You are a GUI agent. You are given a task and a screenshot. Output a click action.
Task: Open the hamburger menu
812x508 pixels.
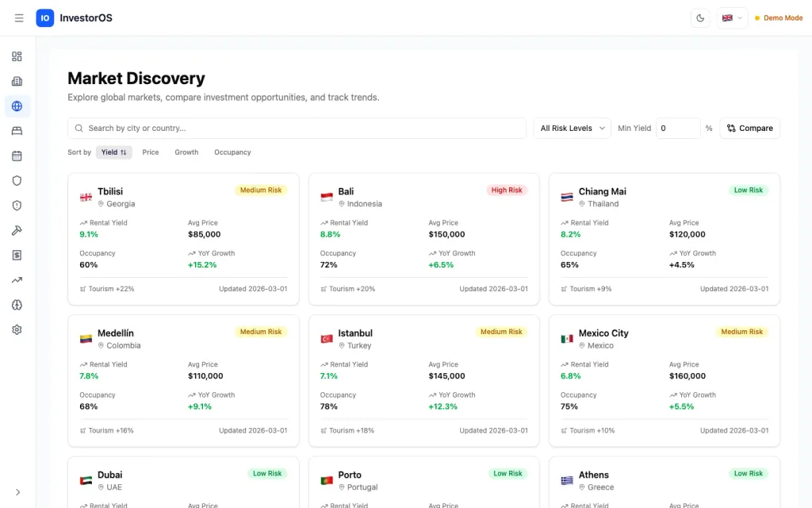coord(19,18)
